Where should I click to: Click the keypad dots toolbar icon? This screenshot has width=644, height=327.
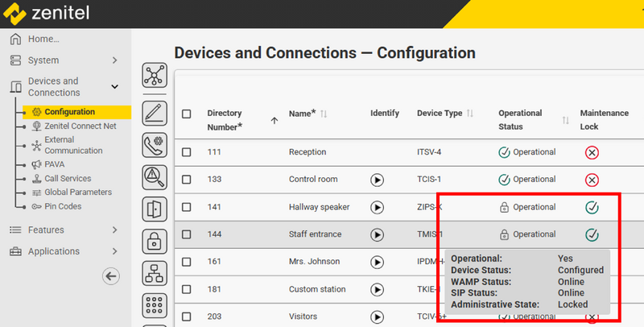(155, 305)
